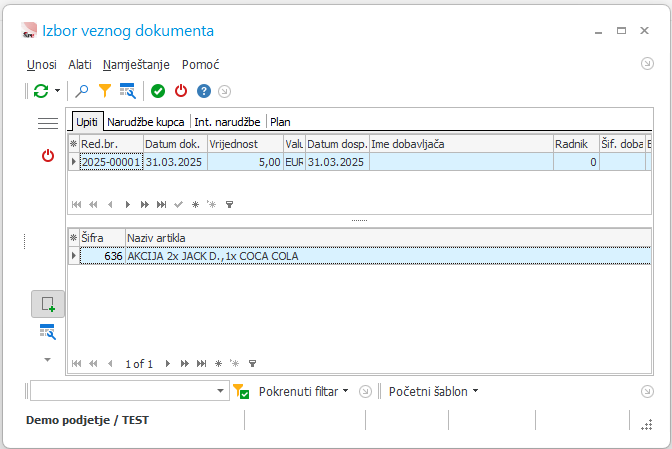Screen dimensions: 672x449
Task: Open the Početni šablon dropdown
Action: 433,391
